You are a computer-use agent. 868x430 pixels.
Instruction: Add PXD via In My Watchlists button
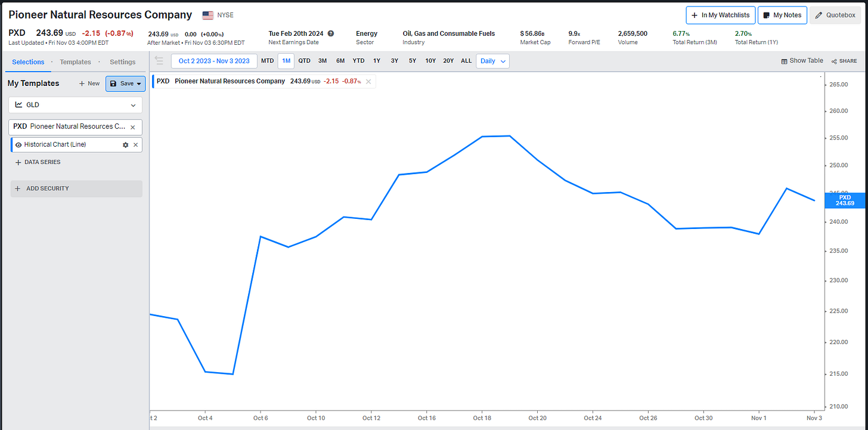point(721,15)
